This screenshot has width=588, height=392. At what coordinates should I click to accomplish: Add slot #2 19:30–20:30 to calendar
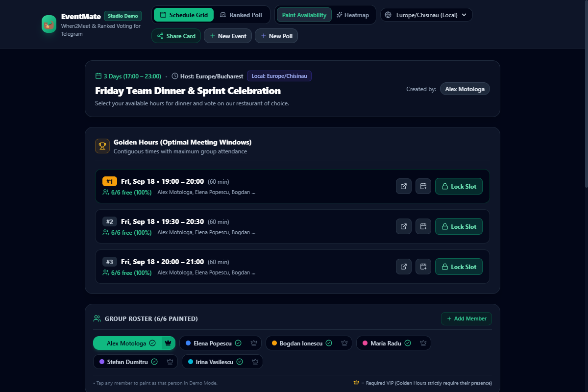click(x=423, y=226)
